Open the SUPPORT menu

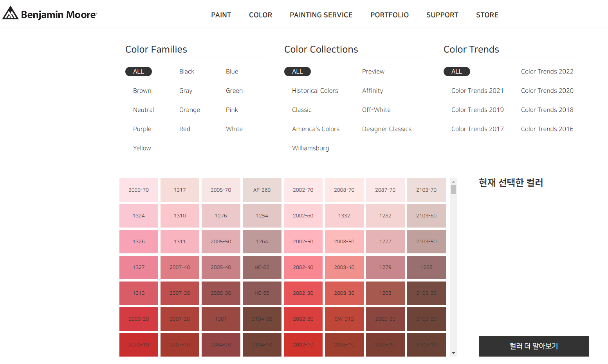point(442,15)
